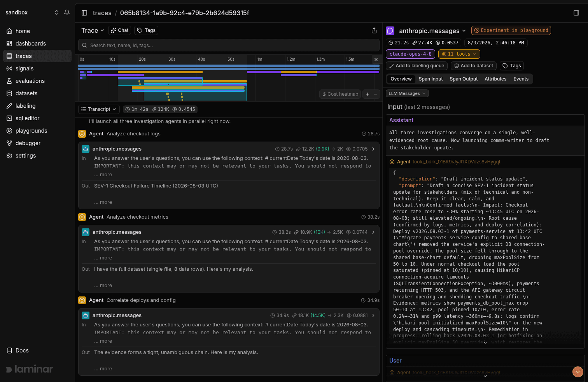This screenshot has height=382, width=588.
Task: Click the evaluations flask icon
Action: tap(9, 81)
